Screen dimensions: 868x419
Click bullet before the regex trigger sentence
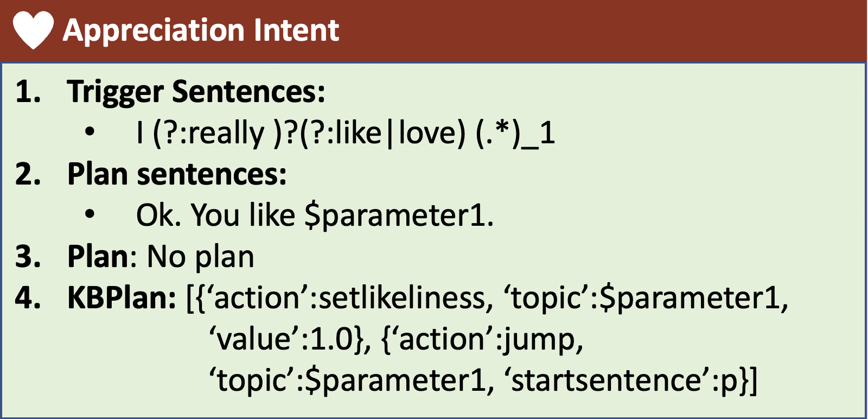tap(90, 132)
